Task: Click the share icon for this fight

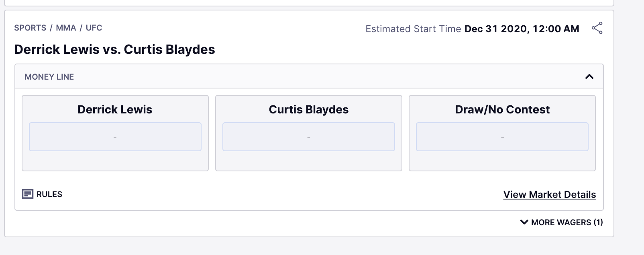Action: tap(597, 28)
